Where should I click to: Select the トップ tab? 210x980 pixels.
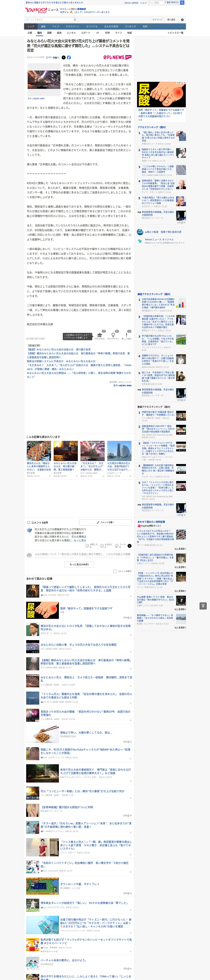[31, 27]
